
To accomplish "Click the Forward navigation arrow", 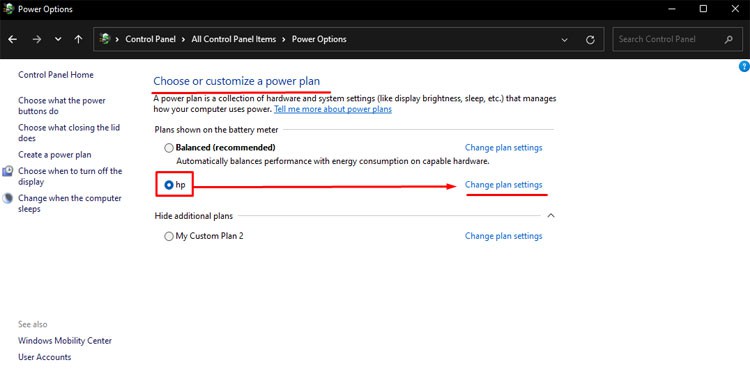I will (x=37, y=40).
